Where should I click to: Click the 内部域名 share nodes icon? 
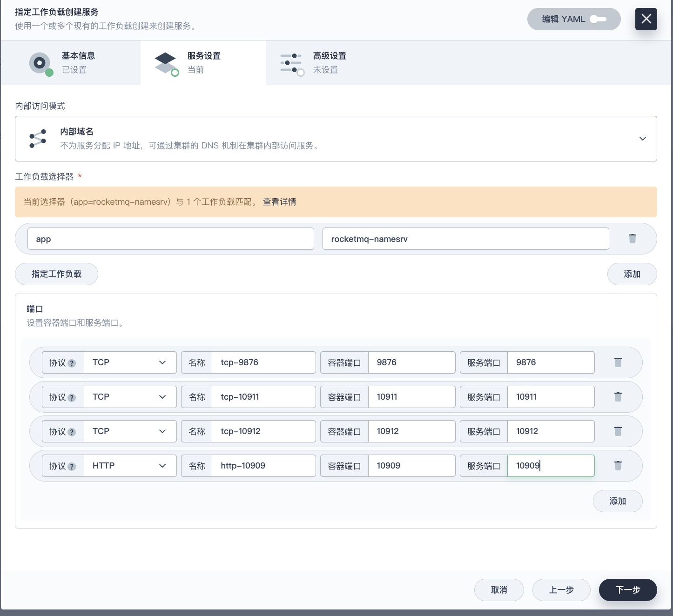point(38,139)
